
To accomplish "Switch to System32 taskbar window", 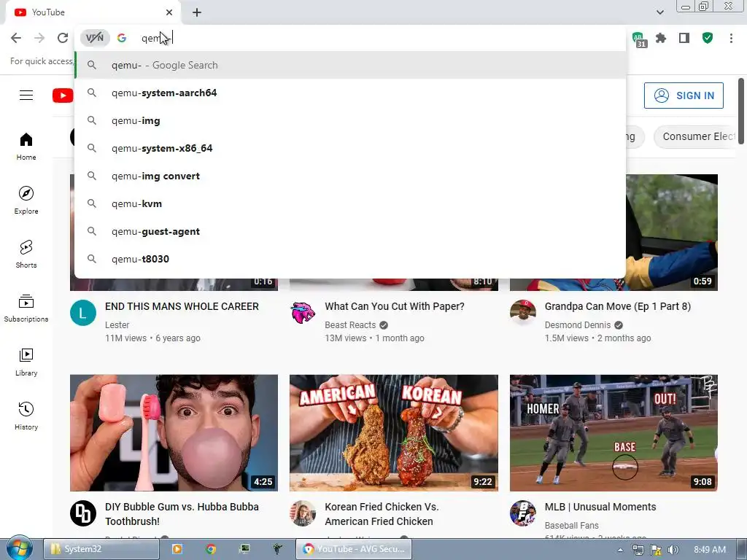I will (101, 549).
